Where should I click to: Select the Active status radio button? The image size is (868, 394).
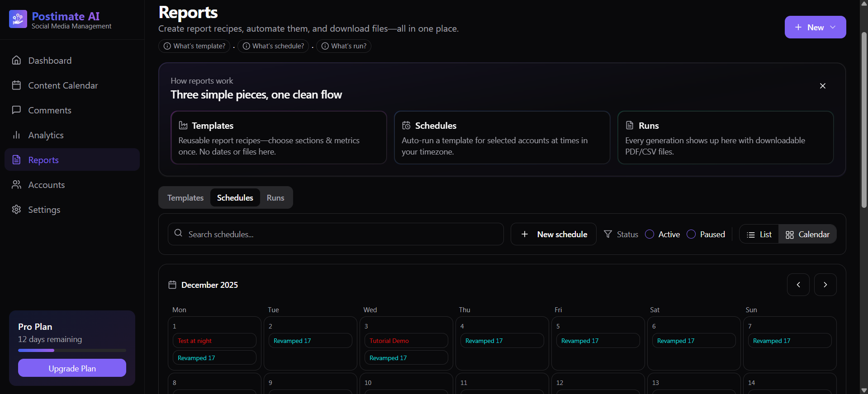(650, 234)
